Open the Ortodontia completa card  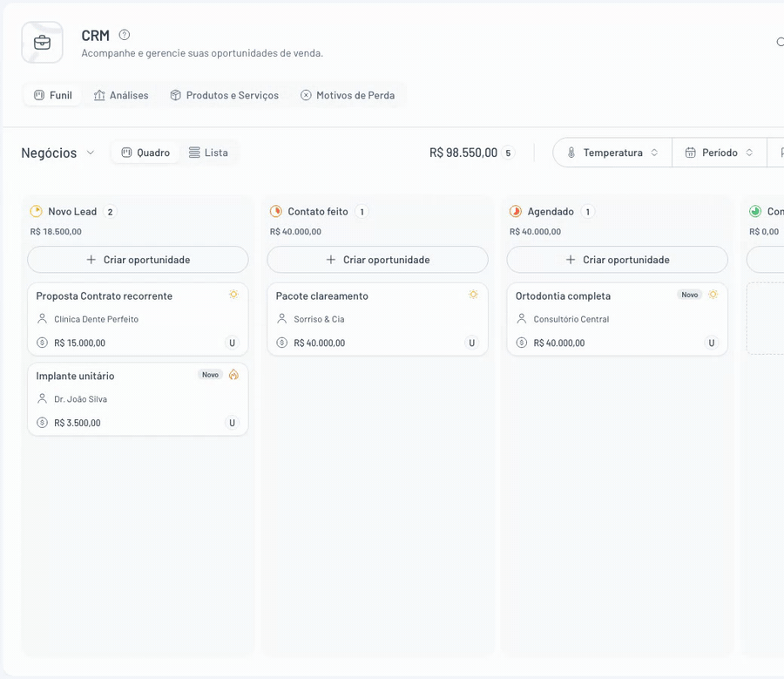[x=617, y=319]
